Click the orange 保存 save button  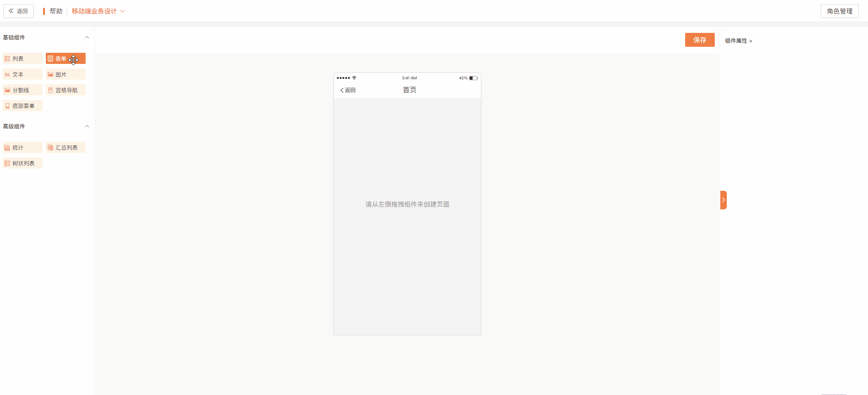[x=699, y=40]
